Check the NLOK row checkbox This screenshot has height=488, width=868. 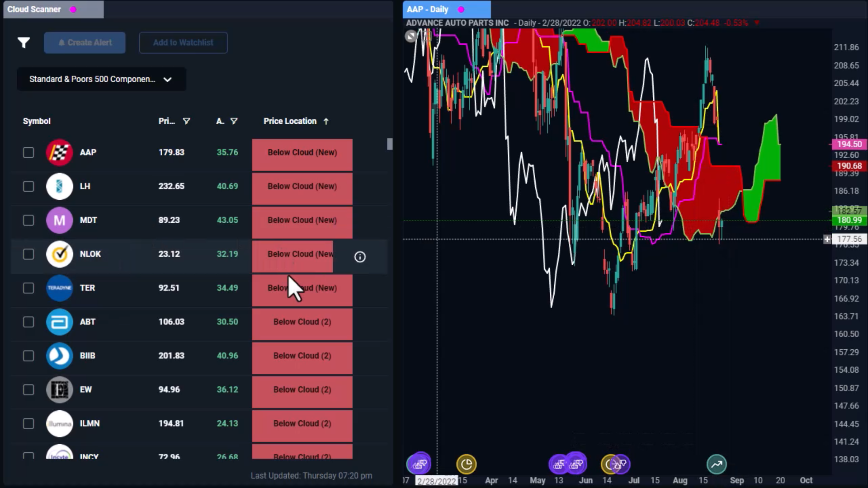tap(28, 254)
